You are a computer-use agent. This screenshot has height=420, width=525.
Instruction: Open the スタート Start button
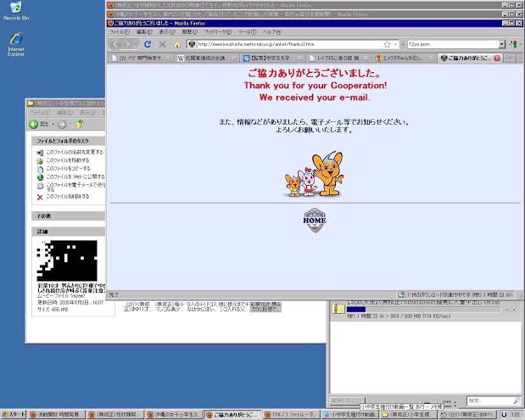pyautogui.click(x=14, y=415)
